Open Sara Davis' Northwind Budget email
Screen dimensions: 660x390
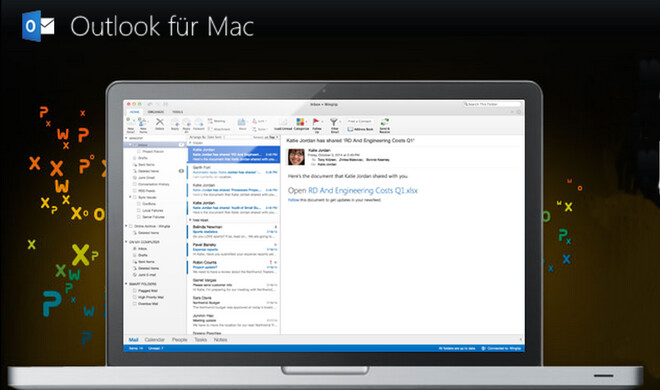[x=234, y=302]
